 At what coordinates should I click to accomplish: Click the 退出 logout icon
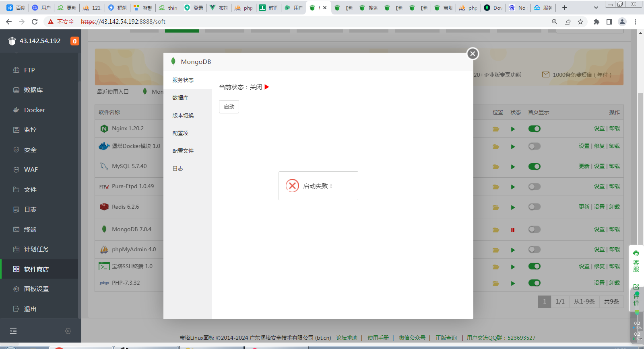coord(16,309)
